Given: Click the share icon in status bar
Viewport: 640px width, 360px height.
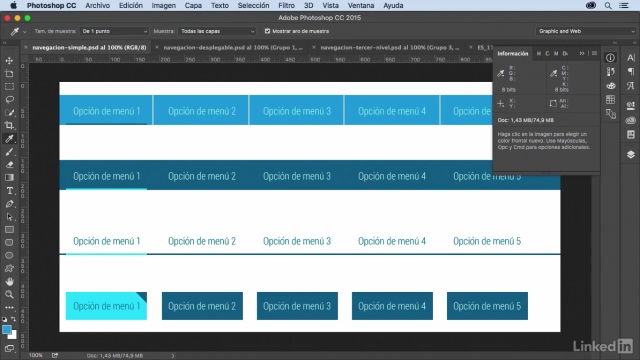Looking at the screenshot, I should point(55,356).
